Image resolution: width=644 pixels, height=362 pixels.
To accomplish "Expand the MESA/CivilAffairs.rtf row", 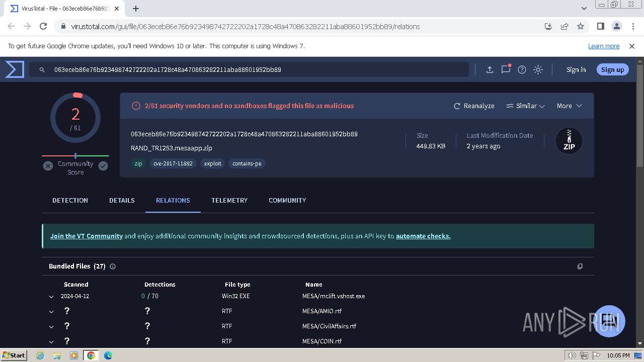I will [x=51, y=327].
